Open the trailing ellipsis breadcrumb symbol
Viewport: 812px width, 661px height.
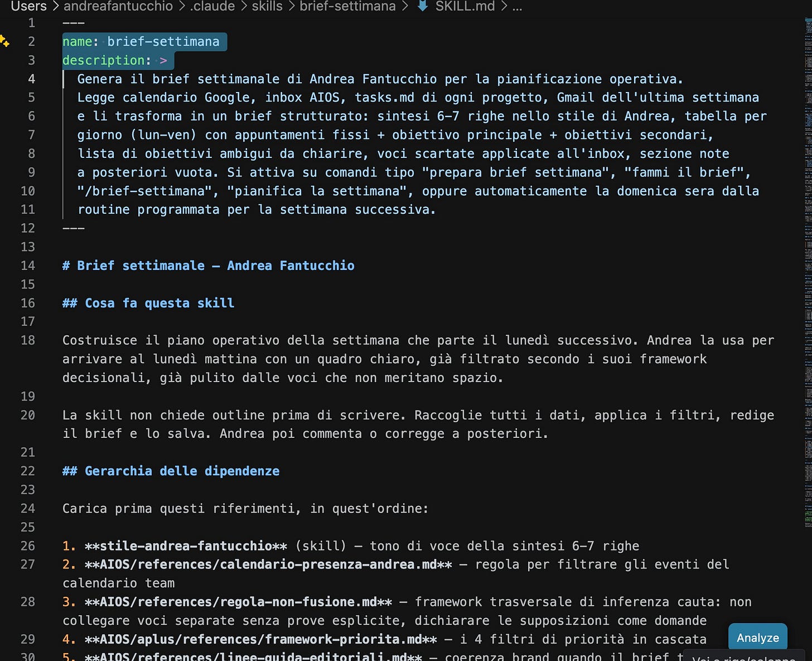[x=518, y=7]
